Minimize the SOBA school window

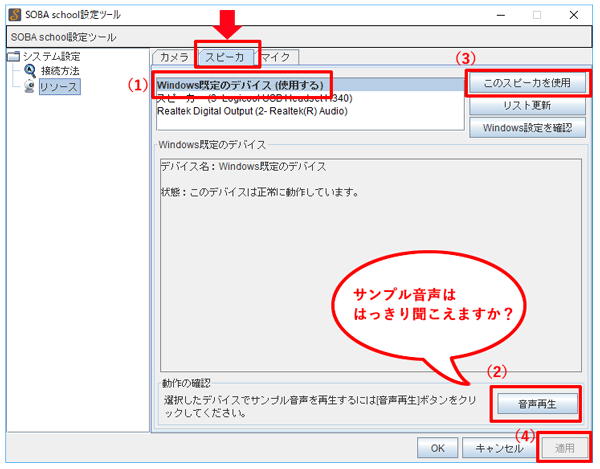[501, 15]
